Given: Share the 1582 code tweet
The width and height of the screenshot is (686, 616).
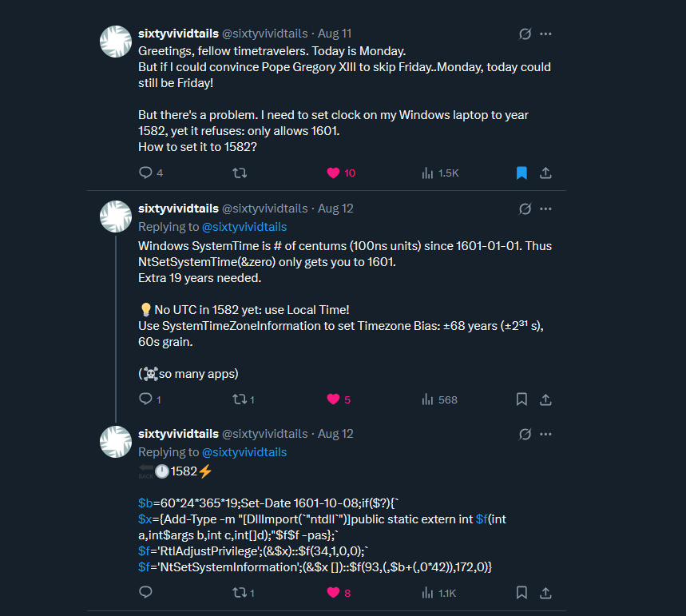Looking at the screenshot, I should click(x=546, y=593).
